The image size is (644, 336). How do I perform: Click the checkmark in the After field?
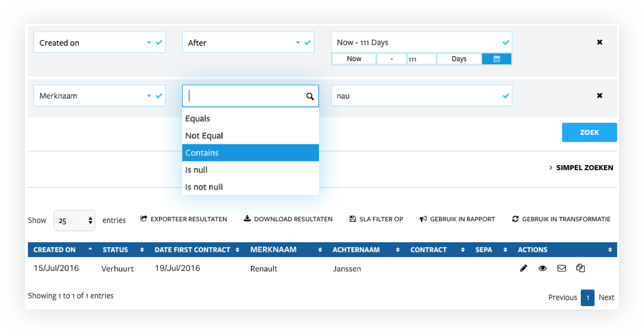tap(308, 42)
